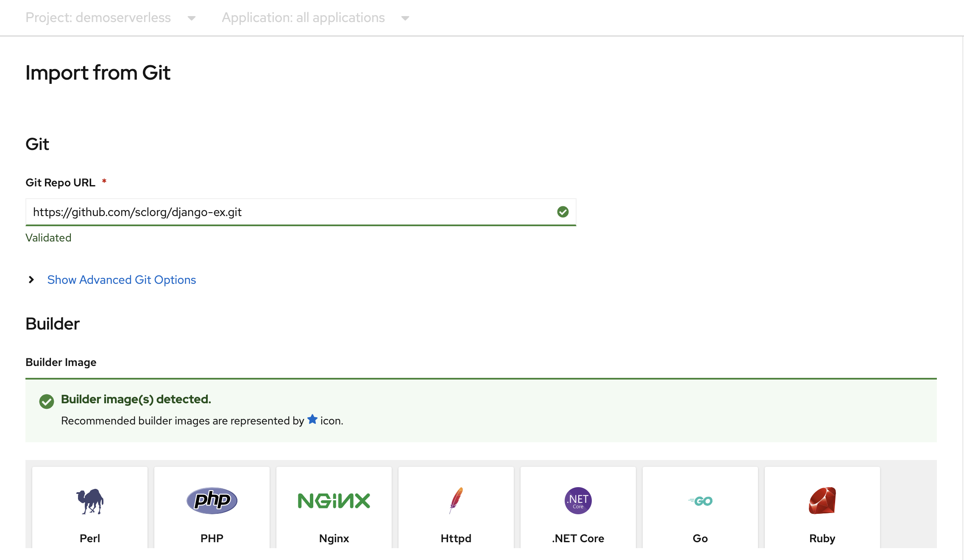Click the Ruby builder image icon

pos(822,499)
